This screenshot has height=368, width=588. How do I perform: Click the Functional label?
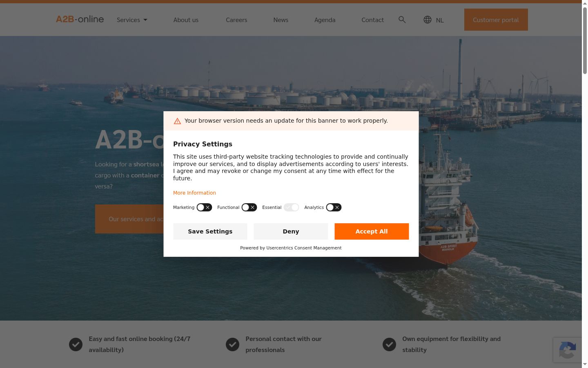point(228,207)
